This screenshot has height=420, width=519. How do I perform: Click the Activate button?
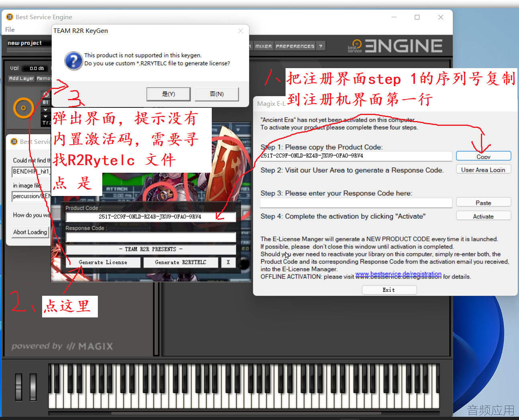[483, 216]
